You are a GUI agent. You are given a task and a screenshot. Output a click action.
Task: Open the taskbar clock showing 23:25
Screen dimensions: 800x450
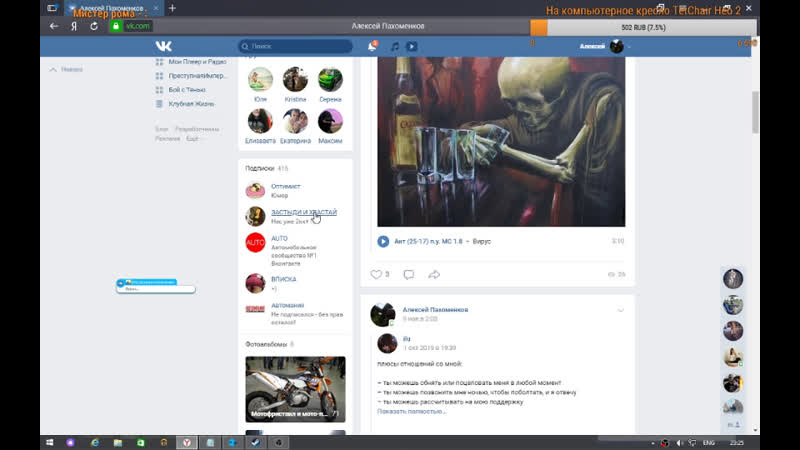[736, 443]
